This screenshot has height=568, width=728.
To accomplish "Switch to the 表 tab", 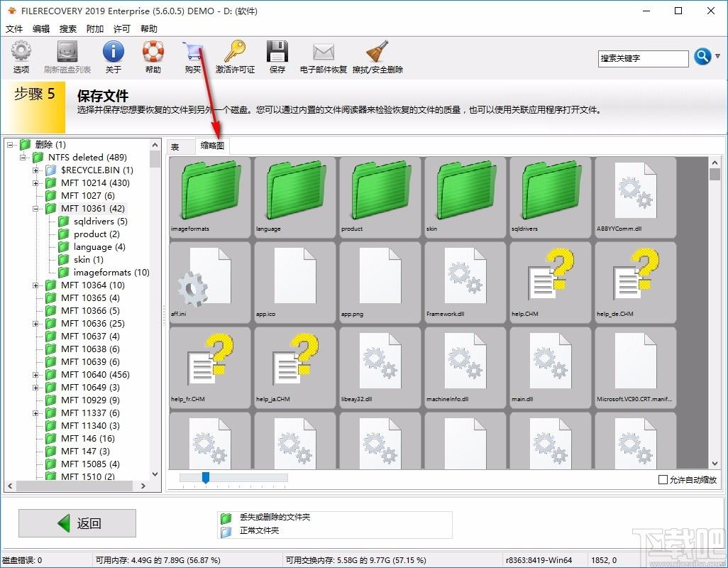I will tap(181, 147).
